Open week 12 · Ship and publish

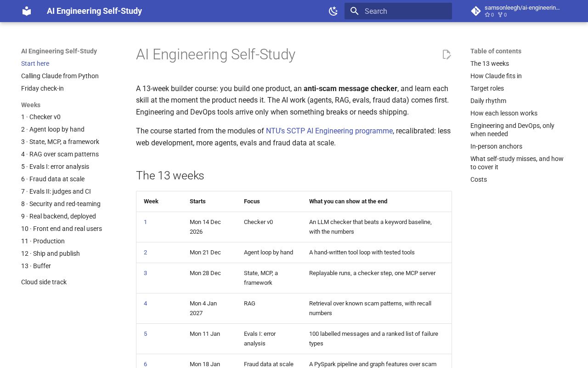[51, 253]
